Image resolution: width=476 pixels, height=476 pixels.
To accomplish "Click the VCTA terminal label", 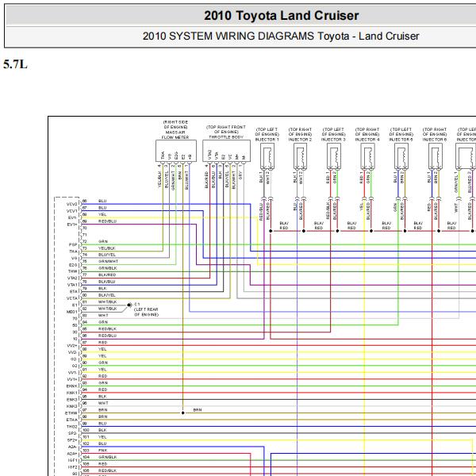I will coord(72,298).
